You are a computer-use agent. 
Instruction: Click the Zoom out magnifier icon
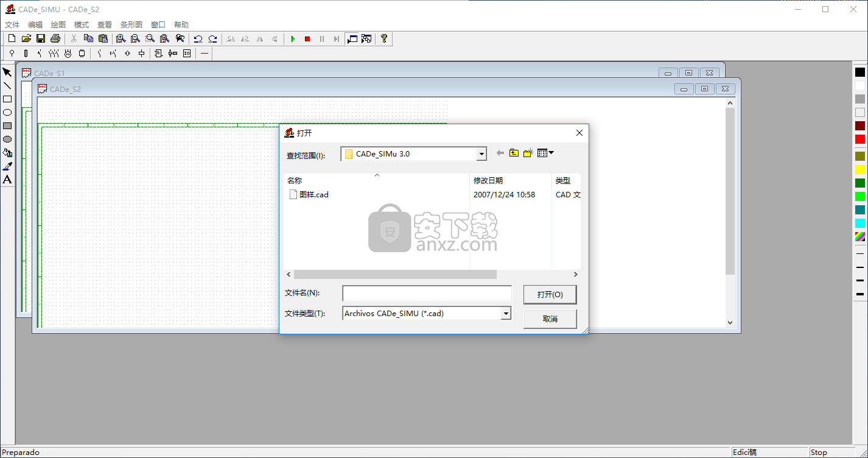click(135, 38)
